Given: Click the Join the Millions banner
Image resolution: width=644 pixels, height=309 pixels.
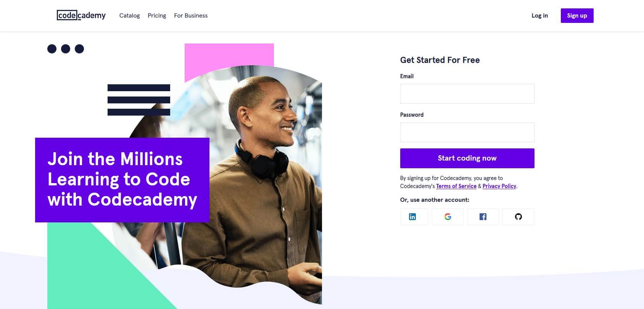Looking at the screenshot, I should point(122,179).
